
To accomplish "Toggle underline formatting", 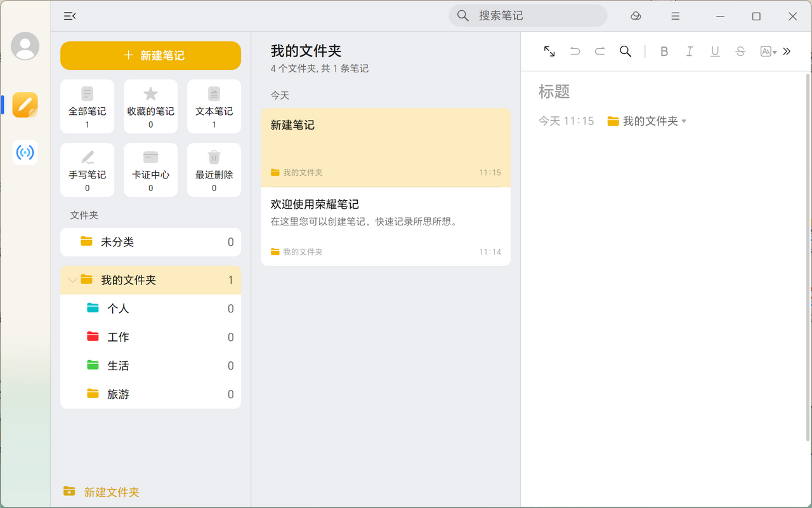I will (x=715, y=51).
